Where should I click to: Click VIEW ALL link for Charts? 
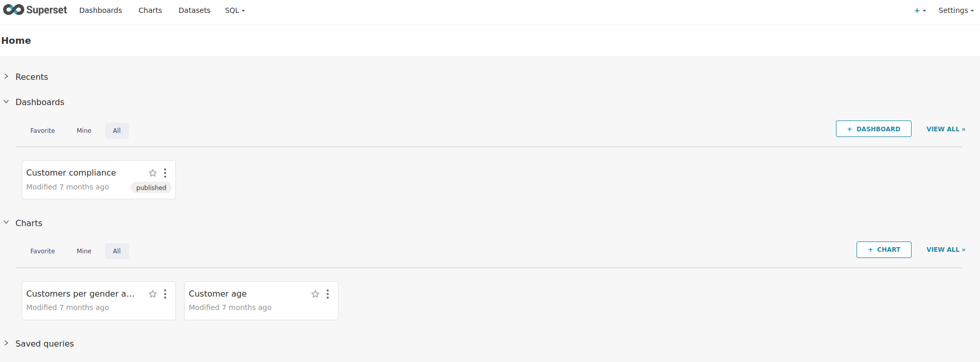pos(946,250)
